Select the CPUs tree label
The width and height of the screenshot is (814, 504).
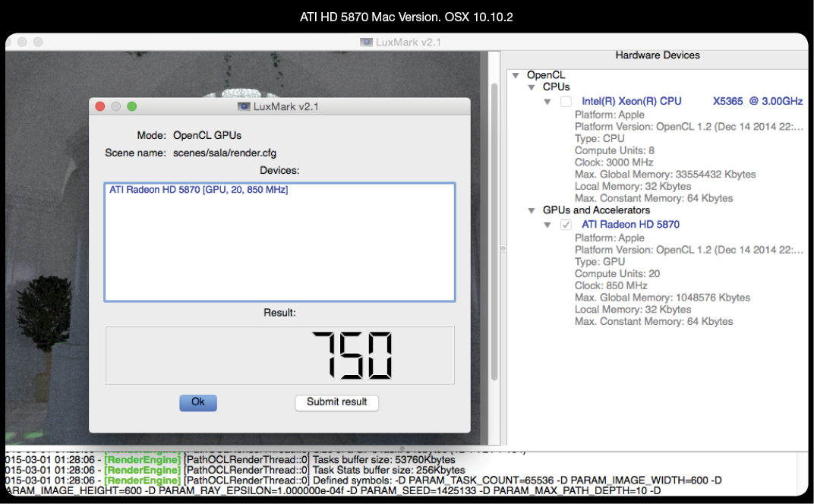(x=556, y=87)
